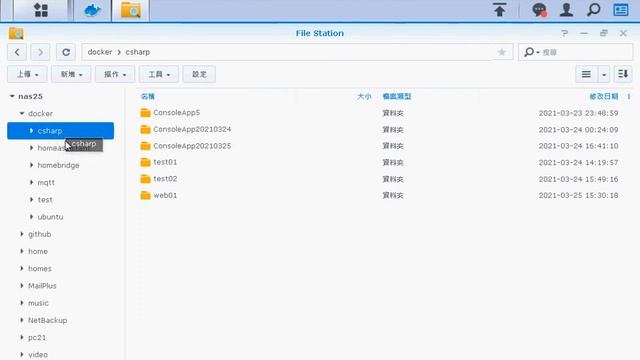This screenshot has height=360, width=640.
Task: Go forward to the next folder
Action: pos(40,52)
